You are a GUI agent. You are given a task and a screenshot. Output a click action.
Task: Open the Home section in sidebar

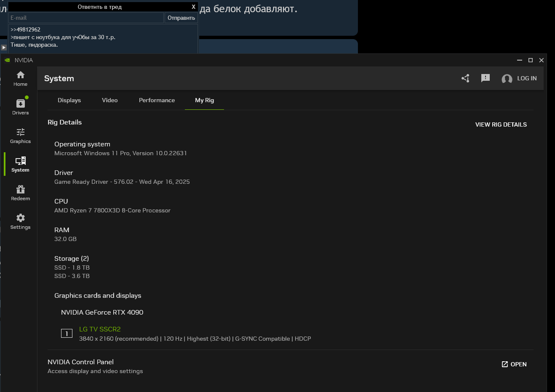point(20,78)
